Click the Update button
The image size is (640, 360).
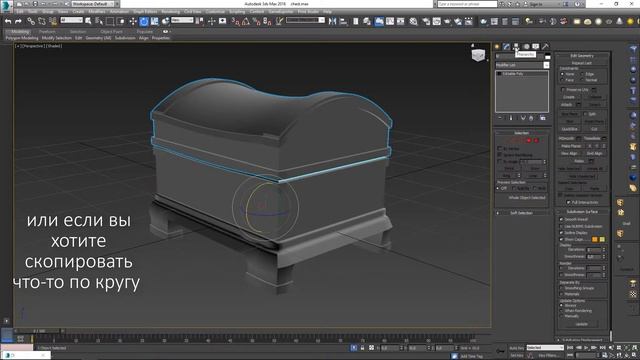click(x=582, y=324)
